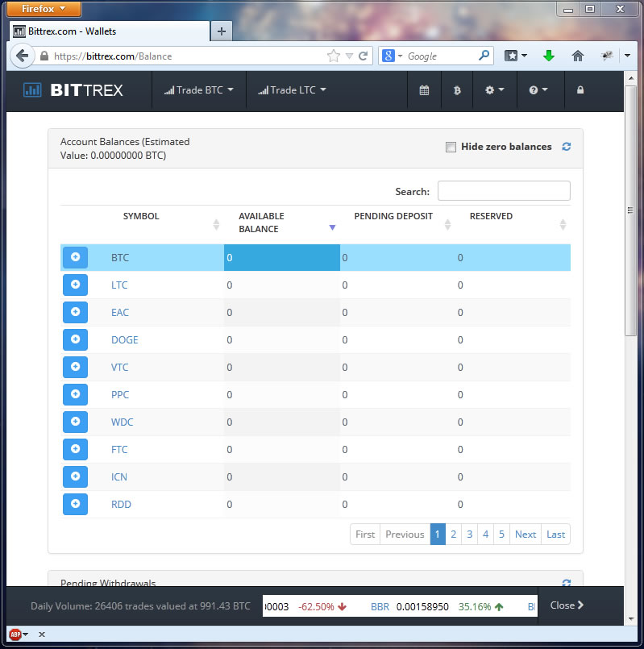
Task: Open the RDD symbol link
Action: [x=121, y=504]
